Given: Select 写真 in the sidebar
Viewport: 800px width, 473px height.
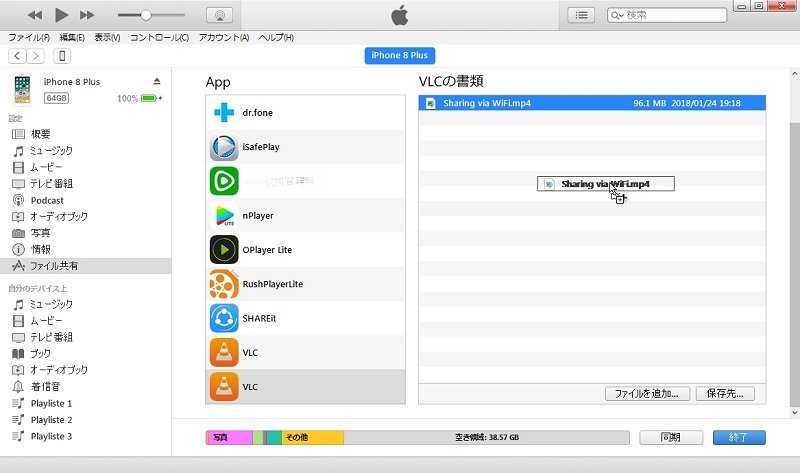Looking at the screenshot, I should (86, 233).
